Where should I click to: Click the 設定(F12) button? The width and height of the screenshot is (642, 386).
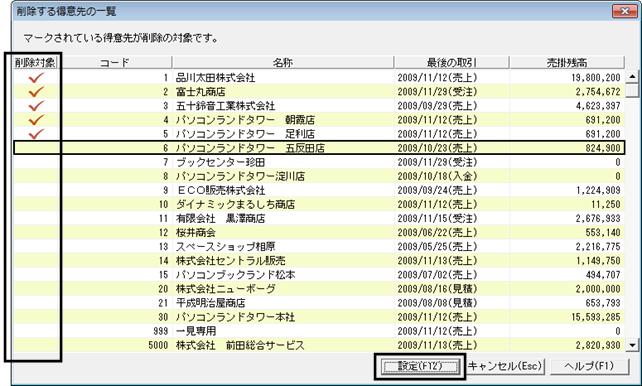coord(420,366)
